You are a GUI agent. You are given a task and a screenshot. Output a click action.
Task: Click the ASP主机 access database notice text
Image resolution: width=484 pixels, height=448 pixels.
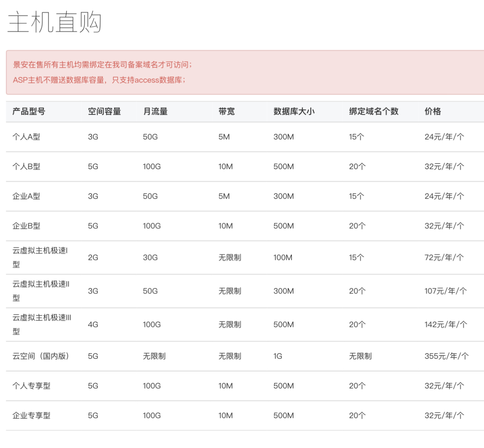click(99, 80)
